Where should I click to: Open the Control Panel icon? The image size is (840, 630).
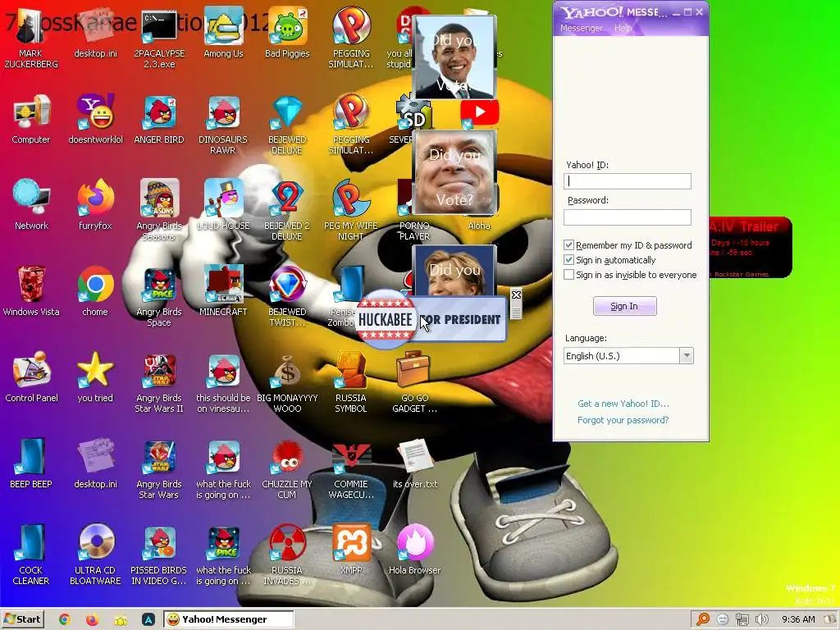coord(31,377)
